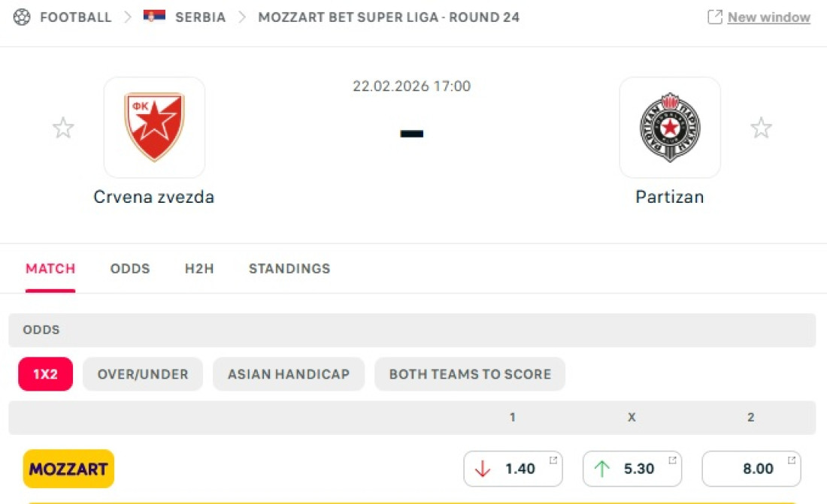Favorite Crvena zvezda with the star
The width and height of the screenshot is (827, 504).
[x=63, y=128]
